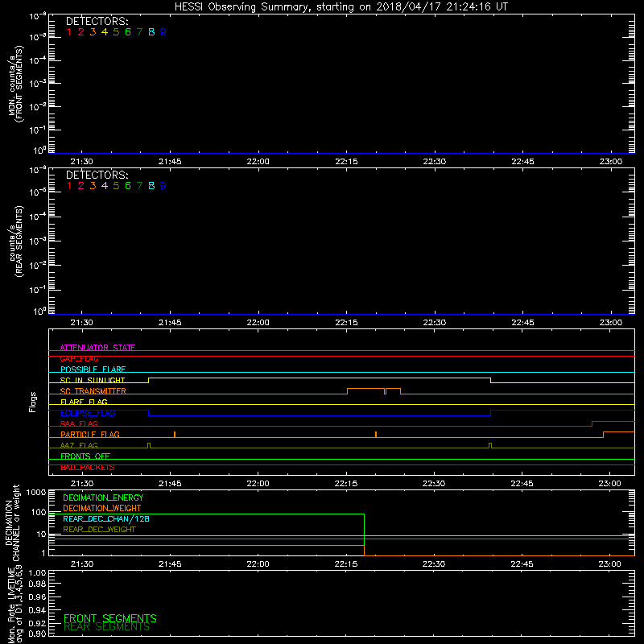Select the SC_IN_SUNLIGHT flag label
Screen dimensions: 644x644
click(93, 380)
